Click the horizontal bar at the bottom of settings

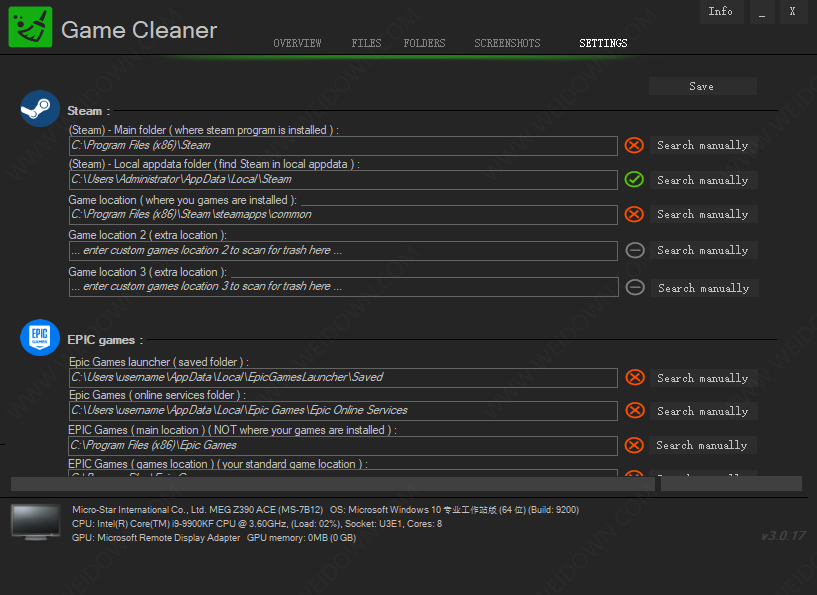(x=332, y=484)
